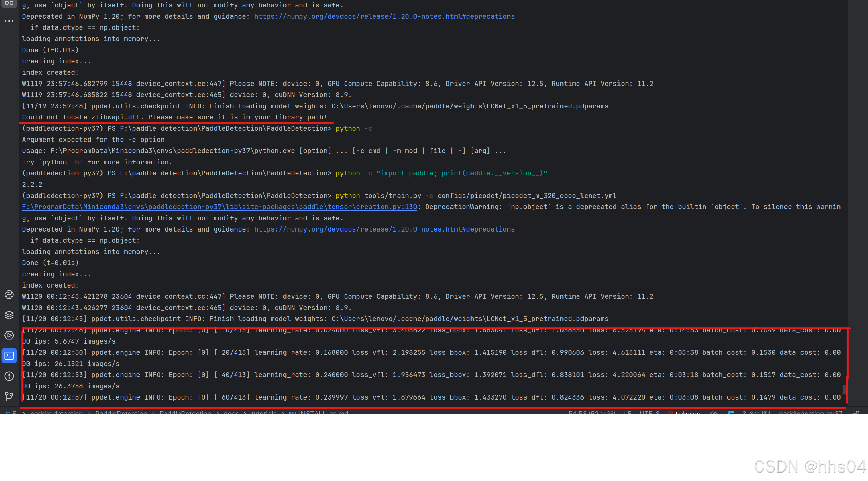
Task: Open the topmost numpy deprecations URL
Action: coord(384,16)
